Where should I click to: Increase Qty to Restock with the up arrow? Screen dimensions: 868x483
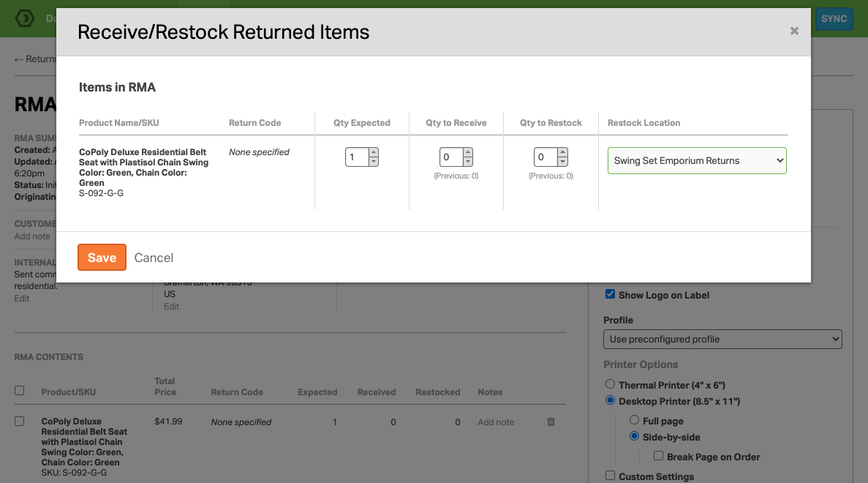[x=563, y=152]
